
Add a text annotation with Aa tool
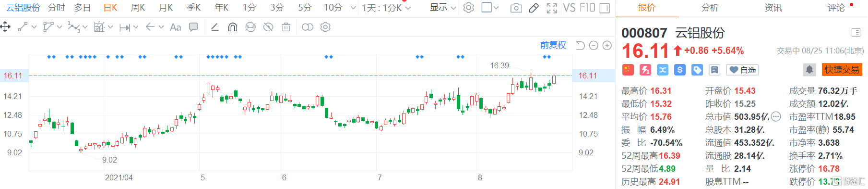click(176, 27)
